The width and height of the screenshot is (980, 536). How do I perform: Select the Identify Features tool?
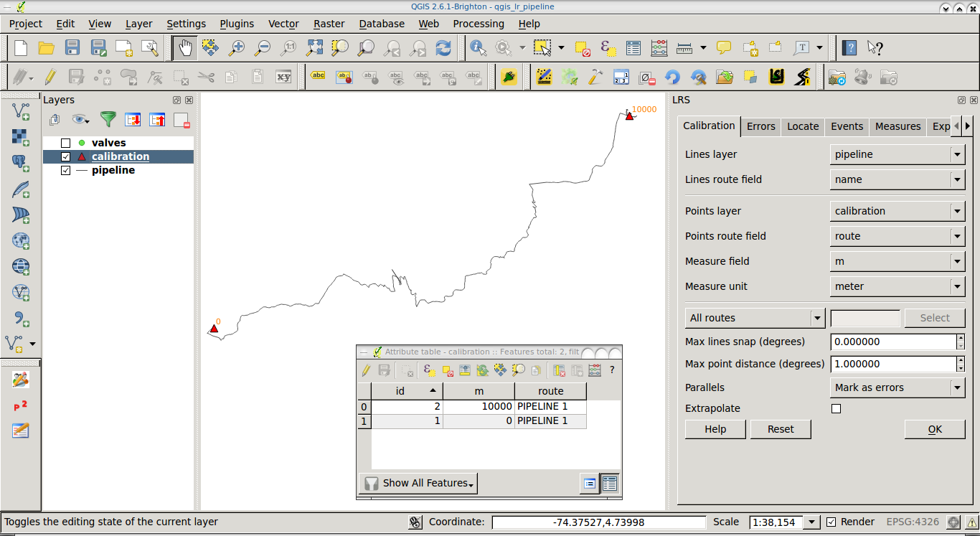click(478, 48)
